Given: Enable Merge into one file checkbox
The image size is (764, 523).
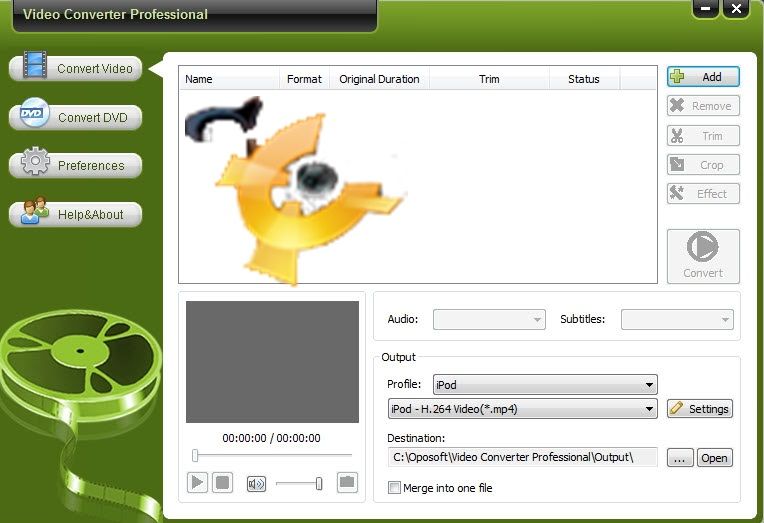Looking at the screenshot, I should (x=395, y=488).
